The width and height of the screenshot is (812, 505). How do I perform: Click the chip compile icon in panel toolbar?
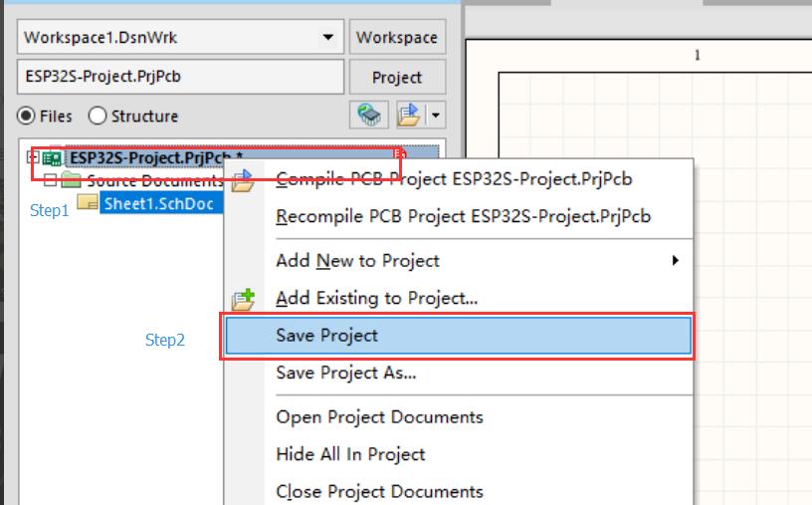tap(369, 115)
